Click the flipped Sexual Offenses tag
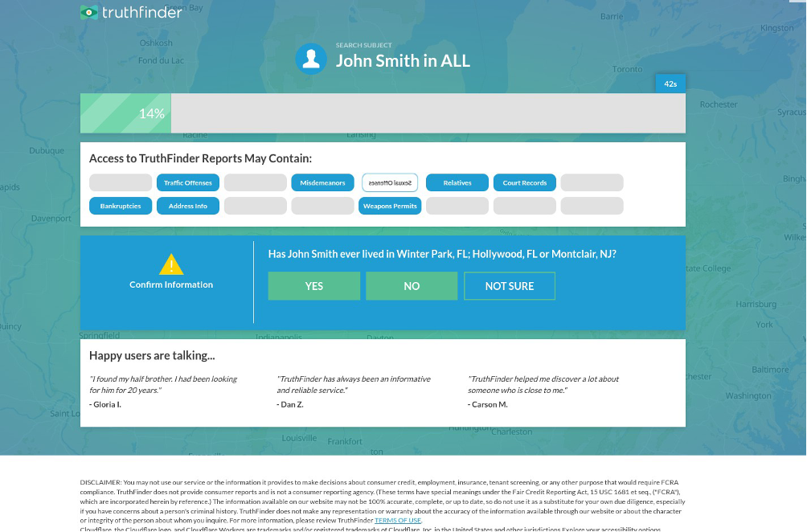Viewport: 807px width, 532px height. click(390, 183)
